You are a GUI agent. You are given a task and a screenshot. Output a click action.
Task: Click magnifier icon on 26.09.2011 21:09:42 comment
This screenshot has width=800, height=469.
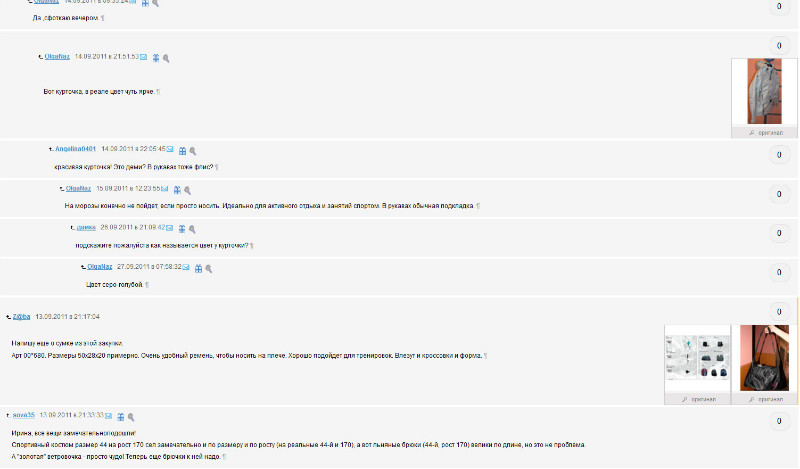click(192, 229)
